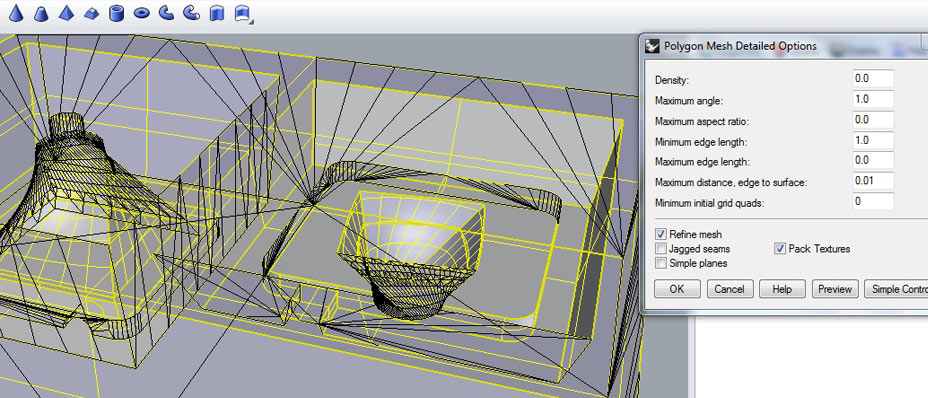Open Help for mesh options
This screenshot has width=928, height=398.
tap(782, 289)
